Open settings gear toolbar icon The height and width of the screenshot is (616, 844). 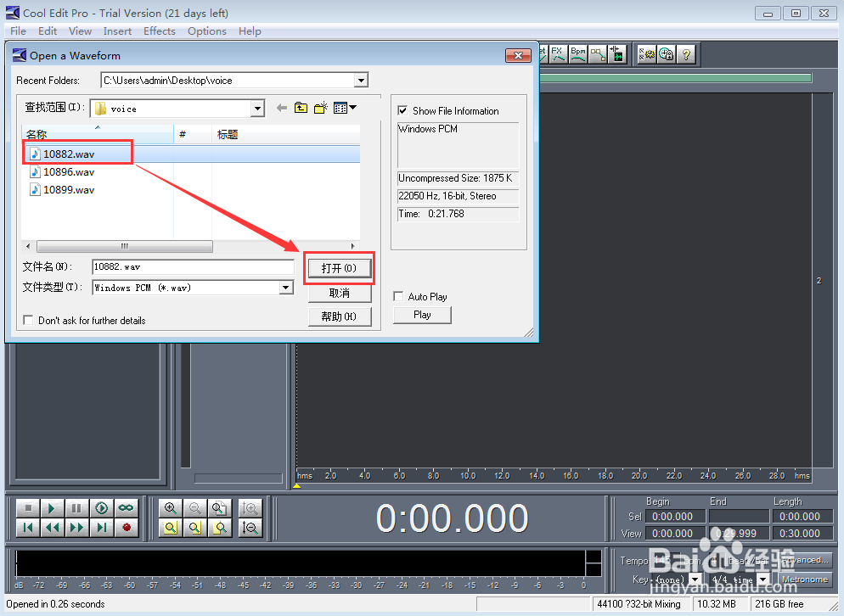coord(646,54)
